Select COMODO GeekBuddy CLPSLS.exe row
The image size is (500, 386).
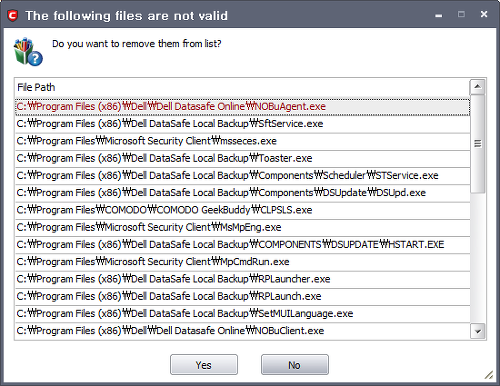pos(242,210)
